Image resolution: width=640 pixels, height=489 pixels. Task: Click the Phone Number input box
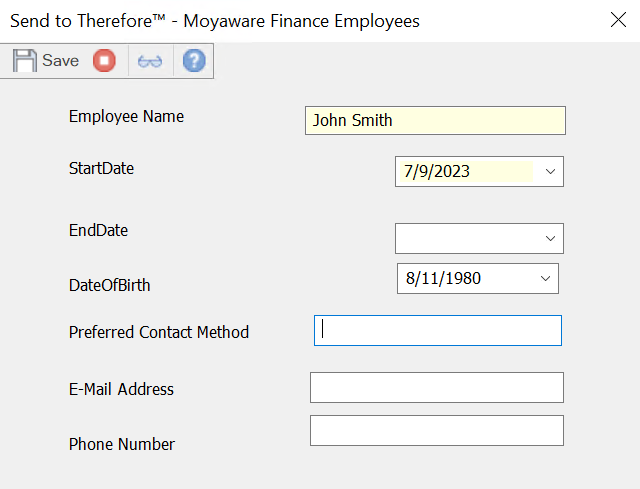coord(436,431)
